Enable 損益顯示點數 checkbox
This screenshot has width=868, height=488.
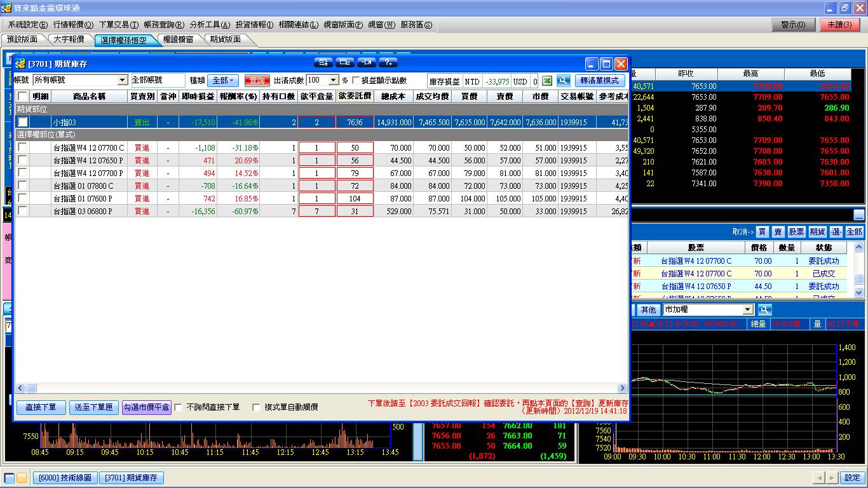pyautogui.click(x=356, y=81)
